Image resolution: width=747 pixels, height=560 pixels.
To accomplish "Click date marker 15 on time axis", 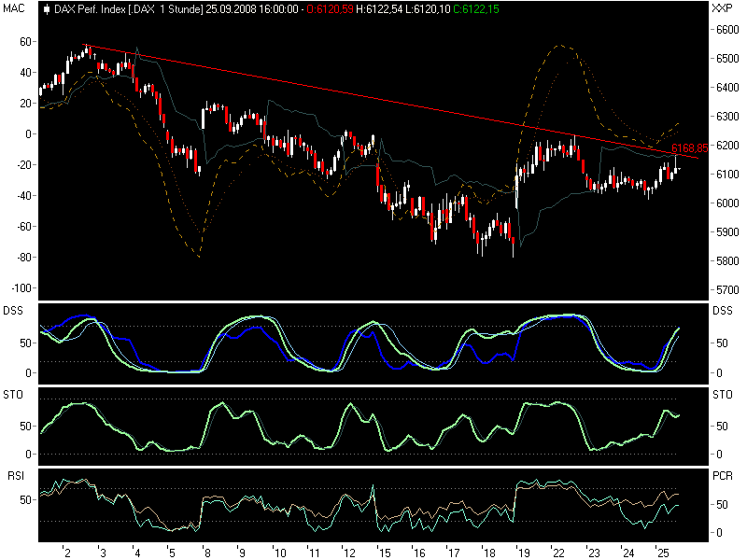I will pos(385,553).
